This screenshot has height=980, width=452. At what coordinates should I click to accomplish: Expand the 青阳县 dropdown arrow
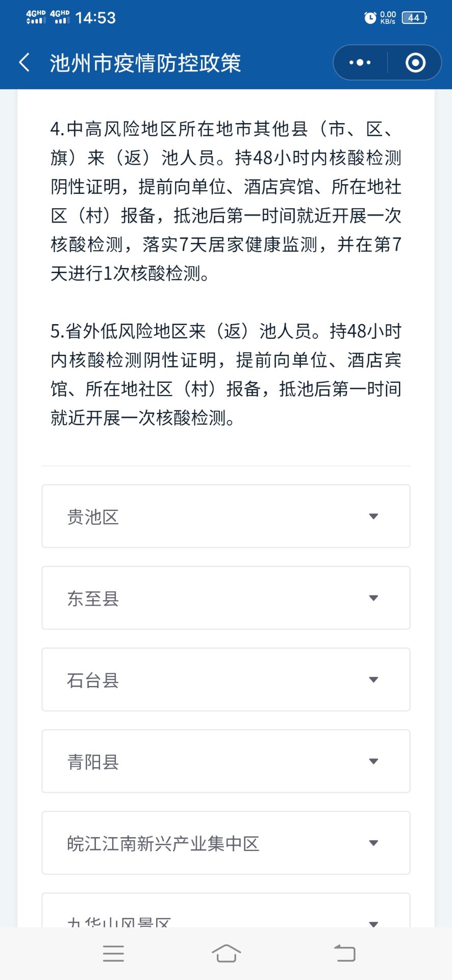pos(373,762)
